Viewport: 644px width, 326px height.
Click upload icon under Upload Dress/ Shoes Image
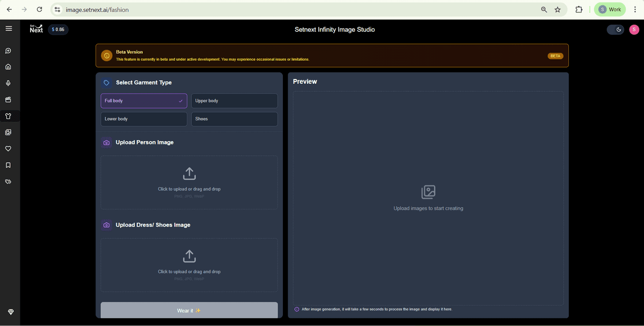pyautogui.click(x=189, y=256)
